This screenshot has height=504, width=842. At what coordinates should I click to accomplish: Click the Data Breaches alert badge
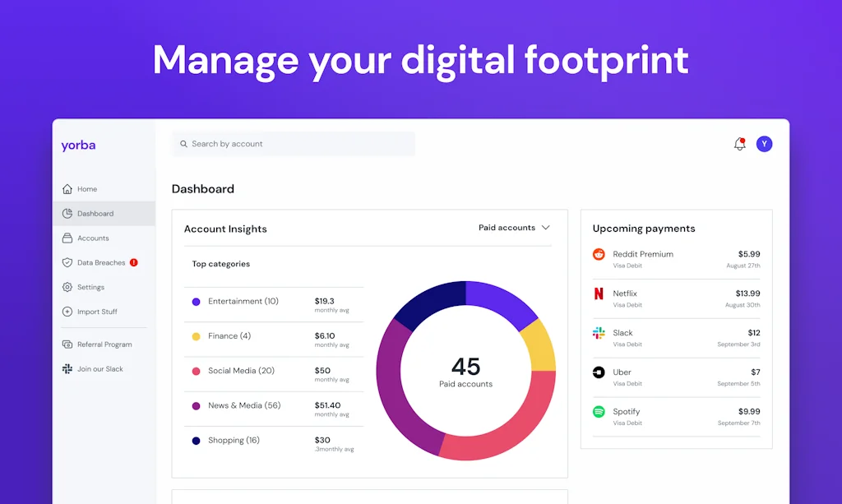tap(134, 263)
